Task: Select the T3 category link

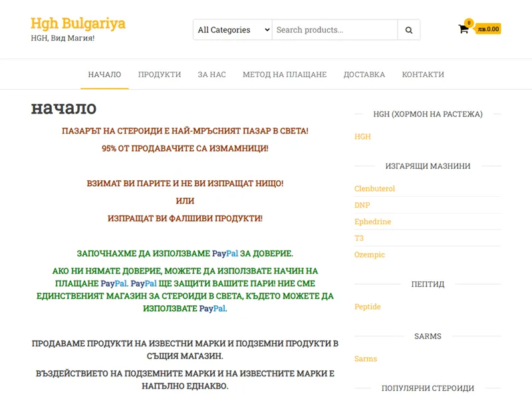Action: [x=358, y=238]
